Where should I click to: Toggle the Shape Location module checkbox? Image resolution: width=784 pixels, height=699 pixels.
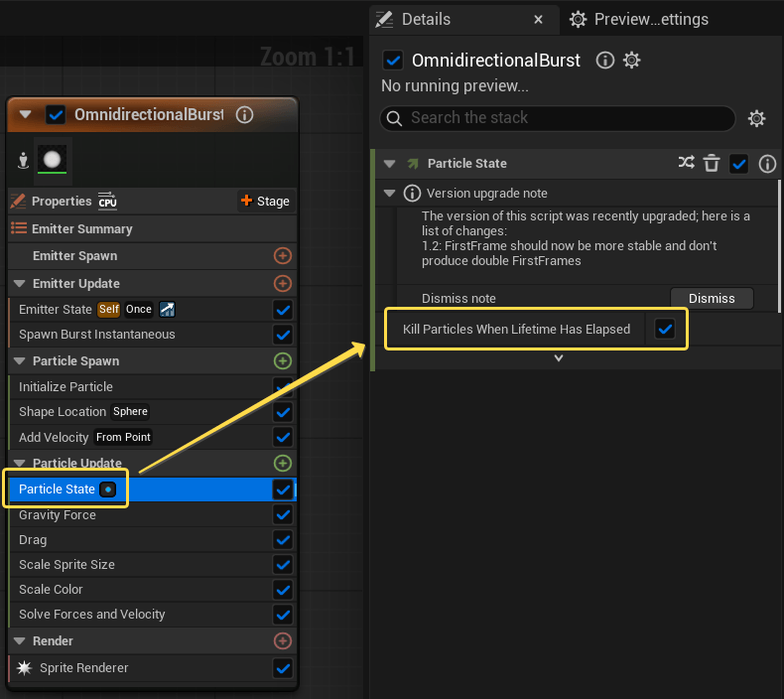[283, 412]
